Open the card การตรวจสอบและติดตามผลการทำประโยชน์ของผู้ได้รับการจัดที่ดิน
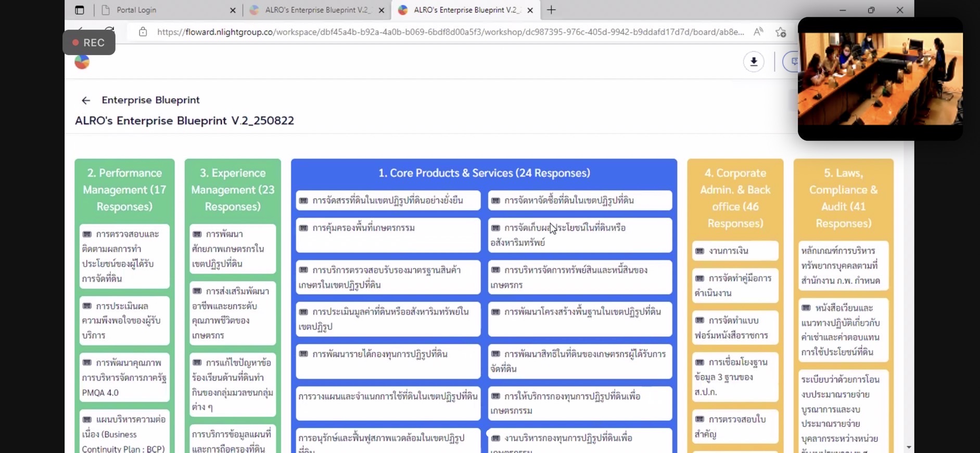The width and height of the screenshot is (980, 453). click(x=124, y=256)
